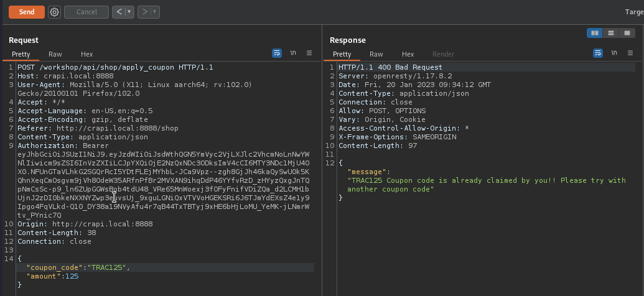This screenshot has height=296, width=644.
Task: Expand the forward history dropdown arrow
Action: [x=154, y=12]
